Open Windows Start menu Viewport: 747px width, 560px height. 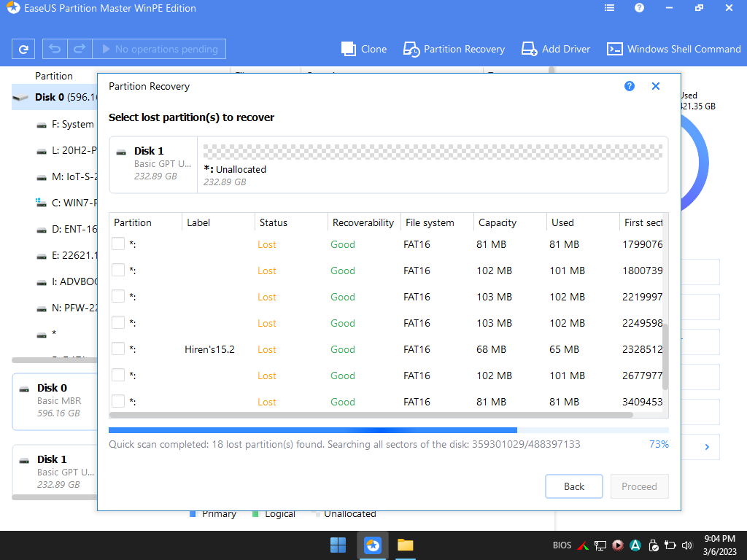click(338, 545)
